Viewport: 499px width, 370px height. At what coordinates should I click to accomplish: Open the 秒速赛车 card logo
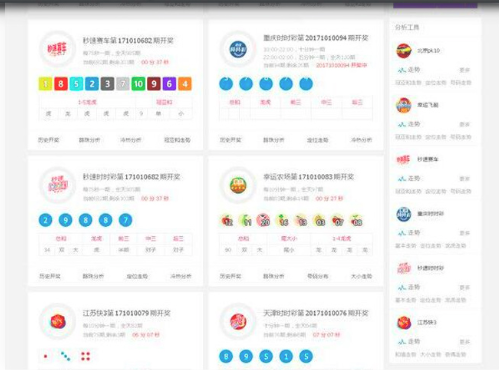(x=57, y=49)
